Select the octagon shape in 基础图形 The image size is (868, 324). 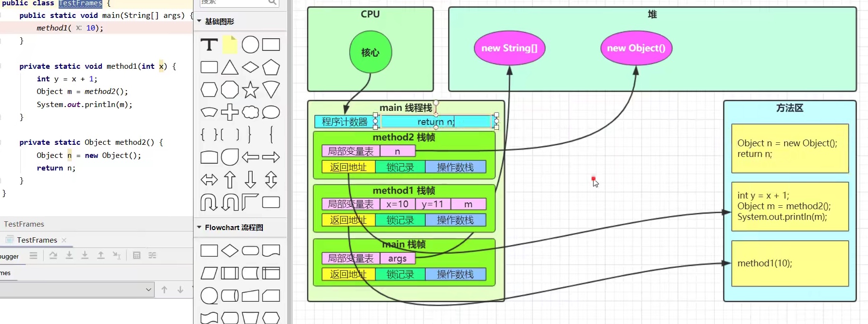tap(230, 90)
